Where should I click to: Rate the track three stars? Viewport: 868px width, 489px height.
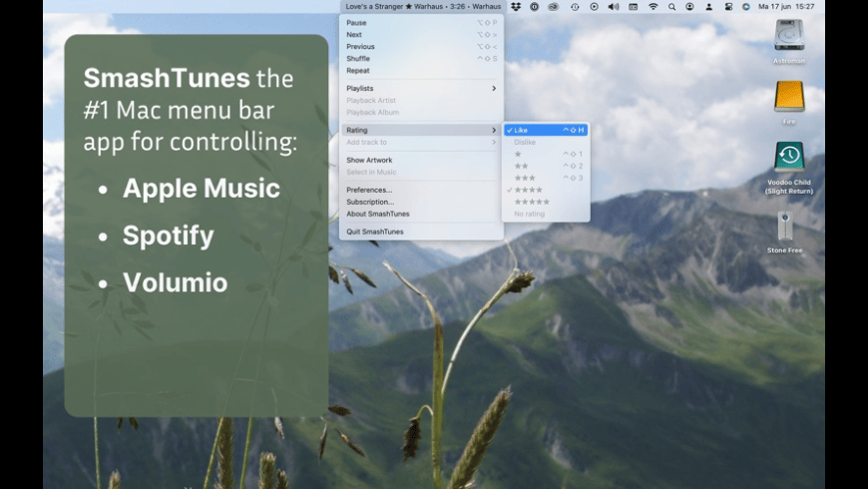point(546,179)
